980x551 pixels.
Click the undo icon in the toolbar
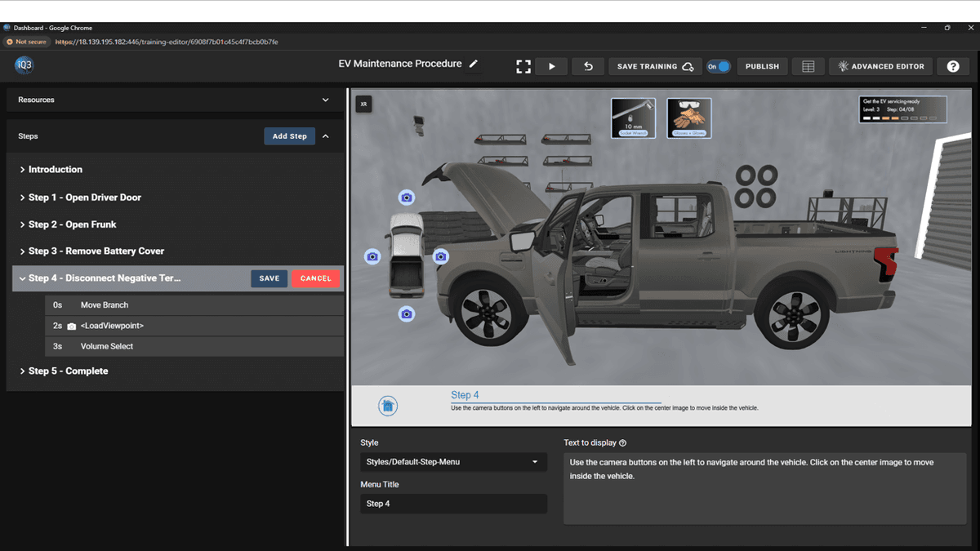(x=587, y=66)
